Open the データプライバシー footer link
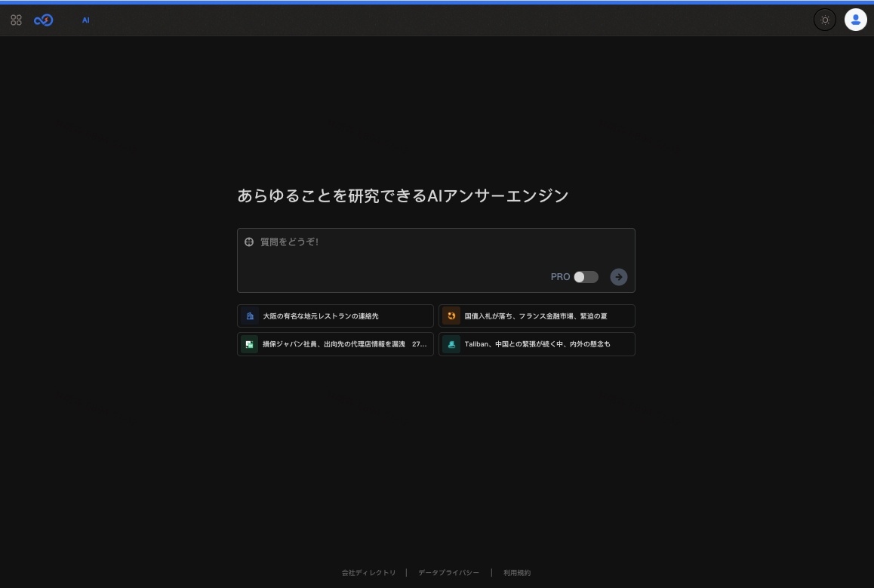Viewport: 874px width, 588px height. [449, 573]
